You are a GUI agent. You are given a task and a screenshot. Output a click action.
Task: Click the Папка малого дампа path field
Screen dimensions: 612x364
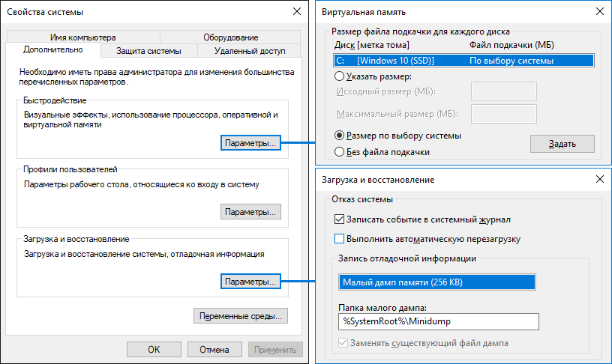pos(438,321)
